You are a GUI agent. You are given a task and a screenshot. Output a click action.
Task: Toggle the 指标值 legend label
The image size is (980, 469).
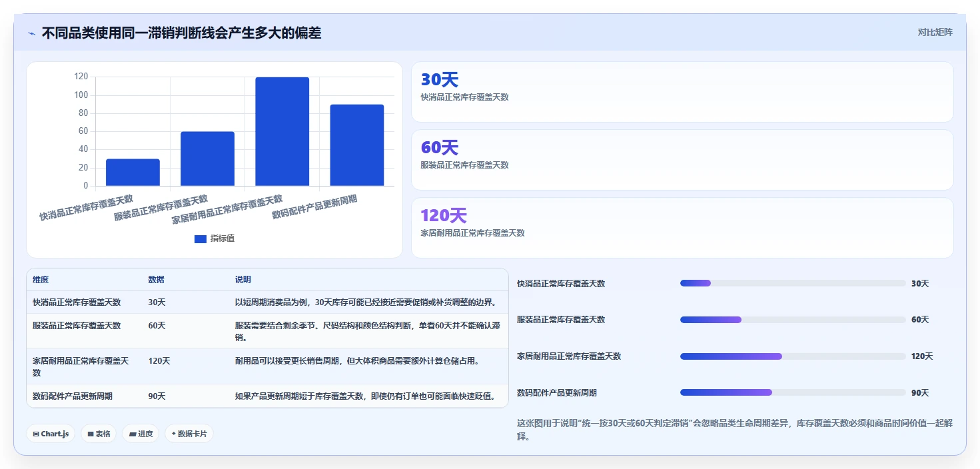(x=223, y=239)
